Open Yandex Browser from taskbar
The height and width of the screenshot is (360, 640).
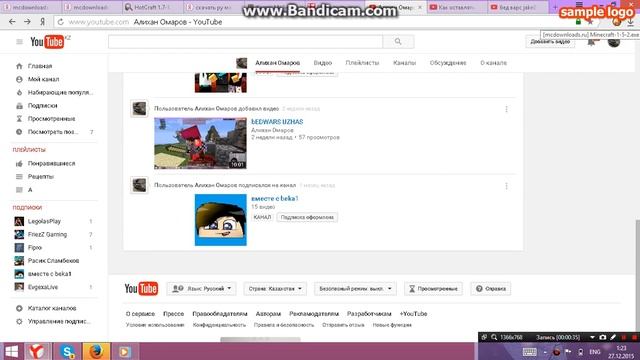(37, 351)
